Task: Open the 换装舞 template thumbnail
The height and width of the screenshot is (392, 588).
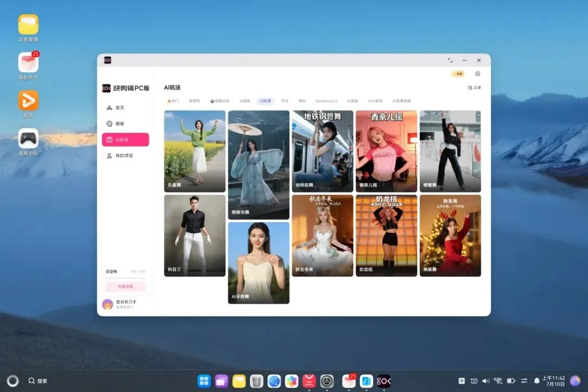Action: pos(450,236)
